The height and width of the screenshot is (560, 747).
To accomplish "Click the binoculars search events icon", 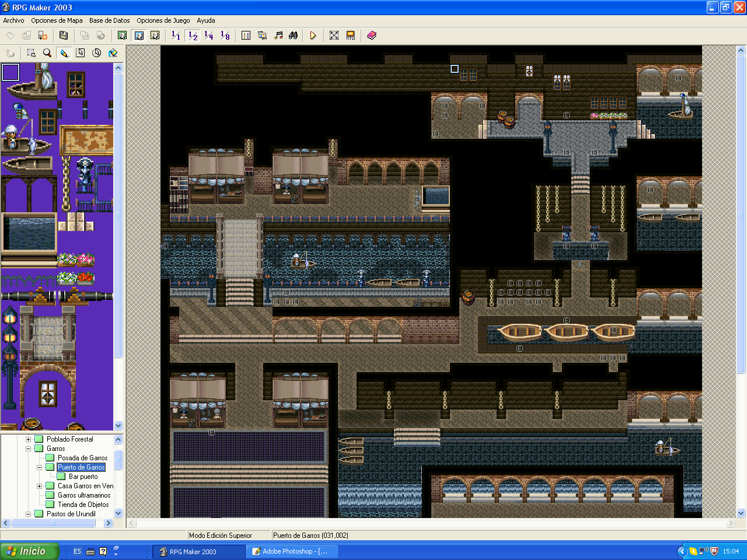I will [294, 36].
